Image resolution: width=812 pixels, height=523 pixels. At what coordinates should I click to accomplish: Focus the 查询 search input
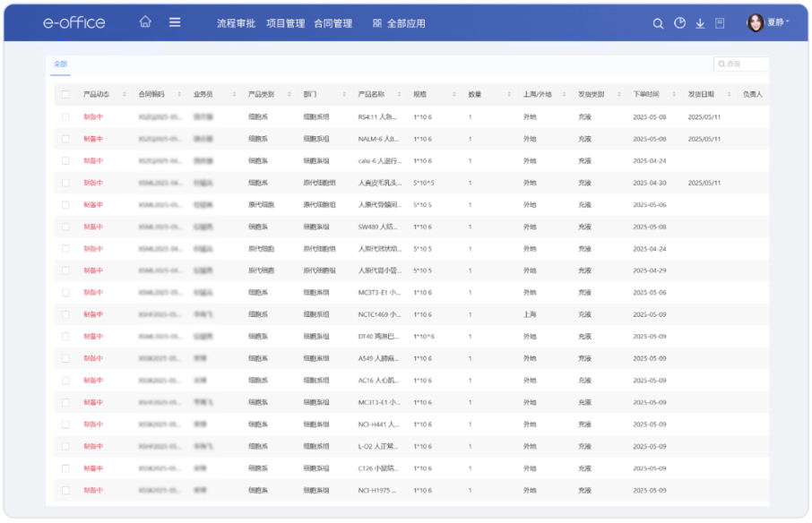741,64
